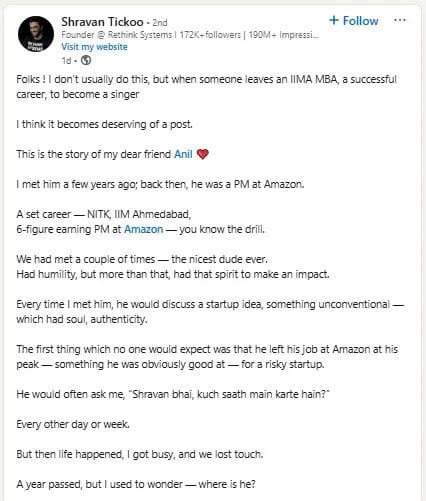This screenshot has height=501, width=426.
Task: Click 'I think it becomes deserving' sentence
Action: 104,124
